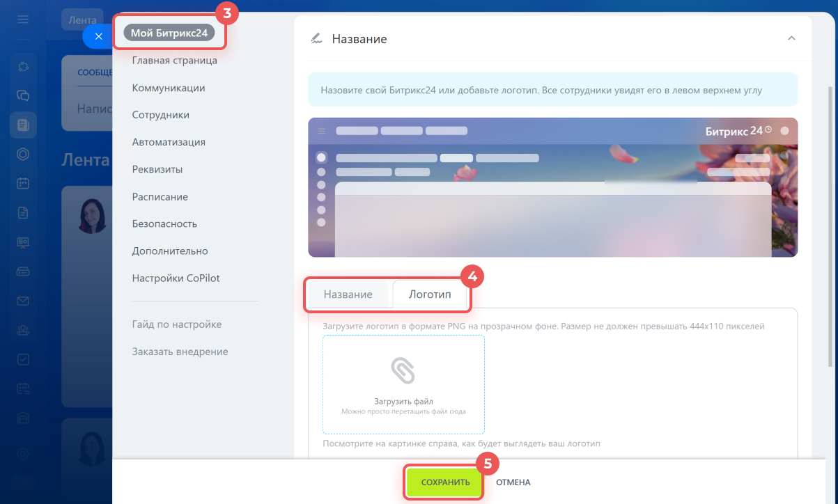Open the warehouse inventory sidebar icon
Image resolution: width=838 pixels, height=504 pixels.
[23, 418]
